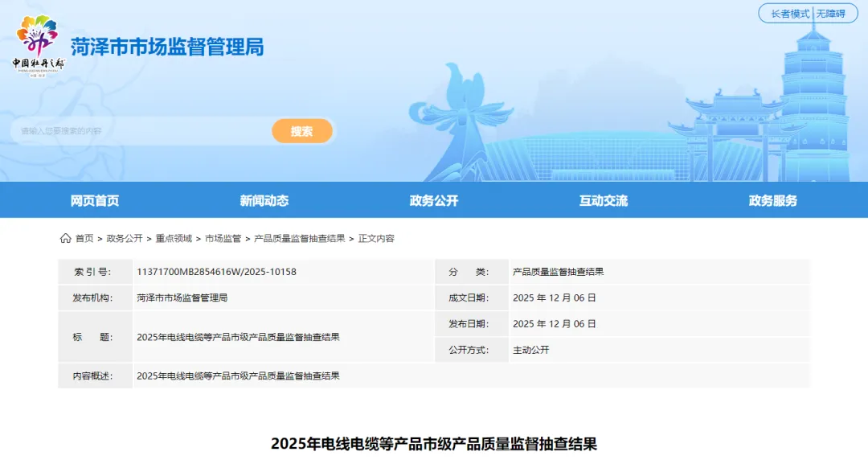The height and width of the screenshot is (464, 868).
Task: Click the house icon in the breadcrumb
Action: point(65,238)
